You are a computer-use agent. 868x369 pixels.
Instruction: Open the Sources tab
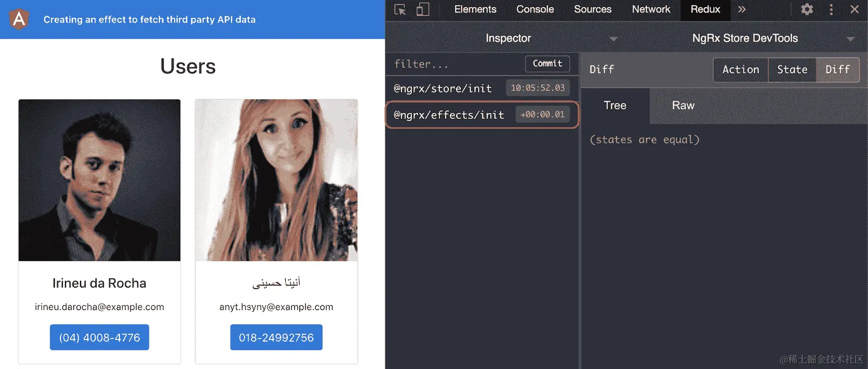coord(592,9)
